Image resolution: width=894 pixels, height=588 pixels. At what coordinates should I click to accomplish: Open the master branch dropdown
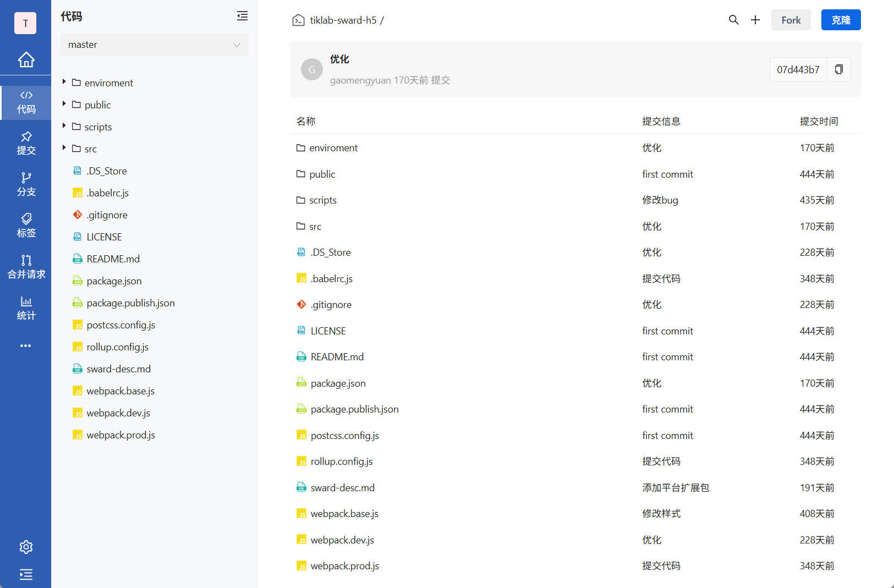[x=155, y=45]
